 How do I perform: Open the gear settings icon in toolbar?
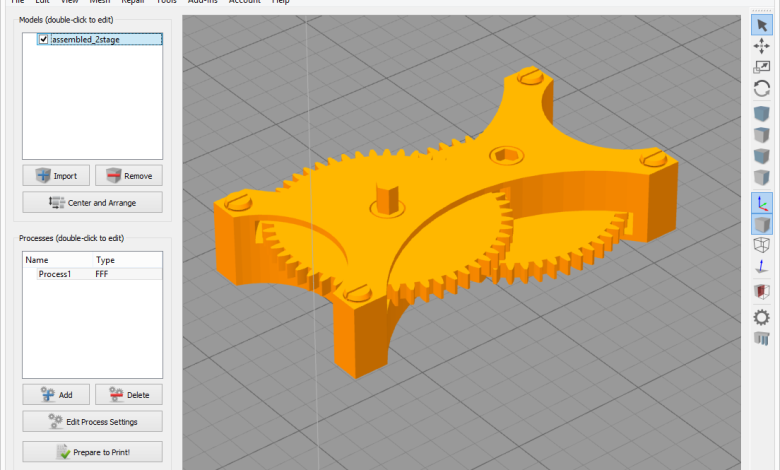coord(761,317)
